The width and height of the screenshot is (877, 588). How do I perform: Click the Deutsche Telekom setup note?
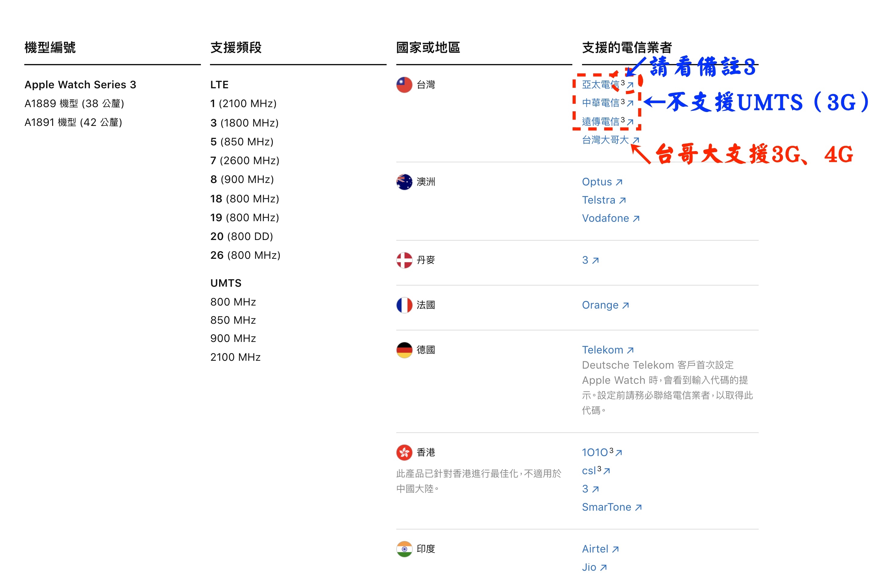pyautogui.click(x=667, y=388)
